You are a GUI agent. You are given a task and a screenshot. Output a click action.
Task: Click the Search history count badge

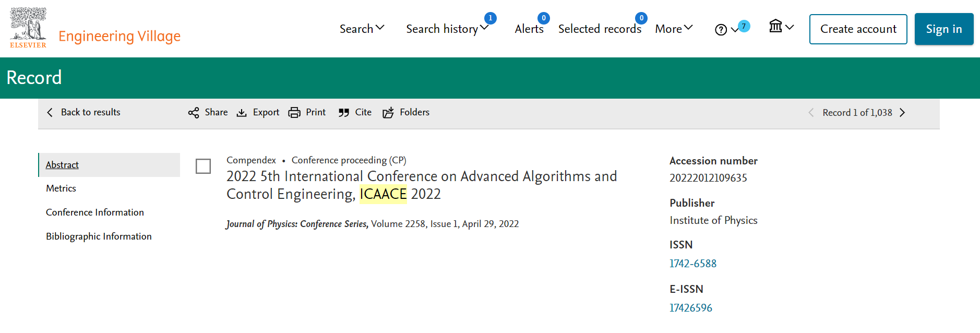(491, 18)
